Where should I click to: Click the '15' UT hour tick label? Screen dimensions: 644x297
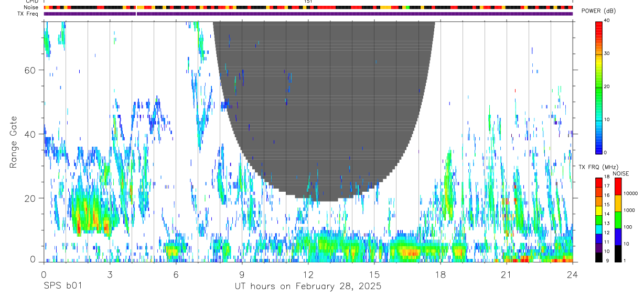374,274
